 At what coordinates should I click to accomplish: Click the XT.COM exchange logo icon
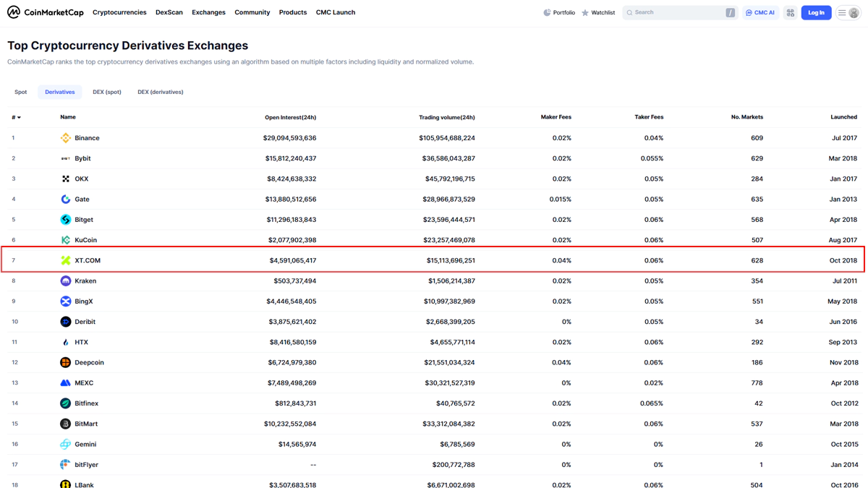click(x=66, y=260)
